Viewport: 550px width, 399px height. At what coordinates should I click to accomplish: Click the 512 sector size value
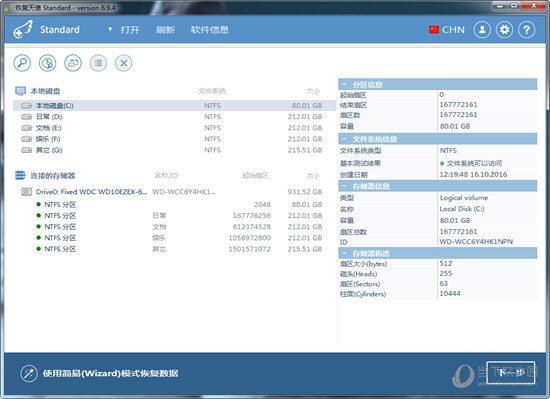click(446, 263)
